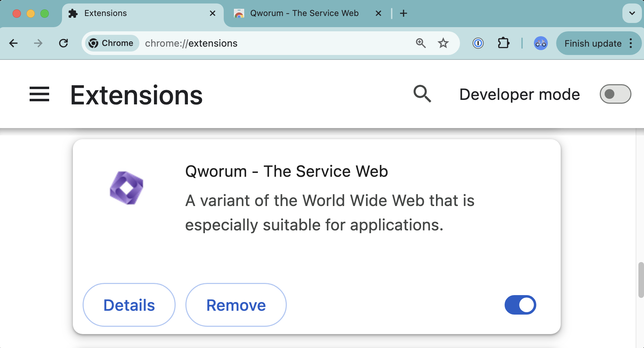Click the zoom indicator in address bar
This screenshot has width=644, height=348.
(421, 43)
